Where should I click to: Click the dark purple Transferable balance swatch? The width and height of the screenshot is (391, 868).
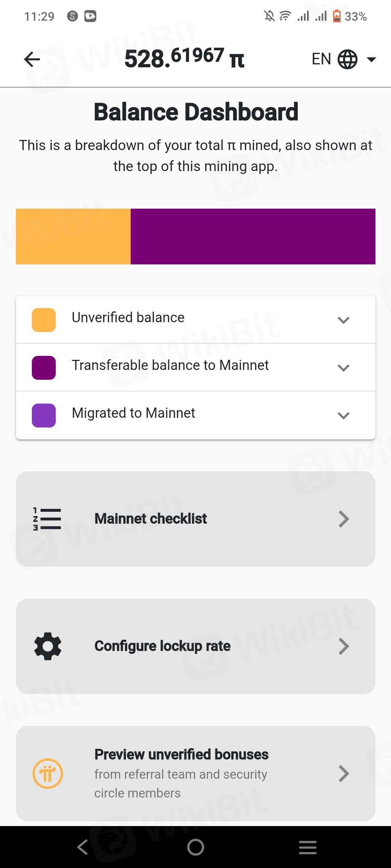[x=44, y=367]
